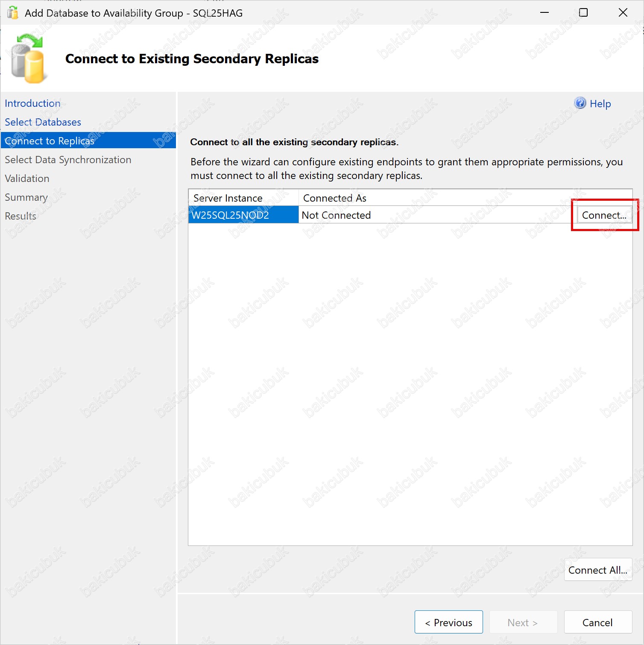Open the Help link text
This screenshot has height=645, width=644.
click(600, 104)
